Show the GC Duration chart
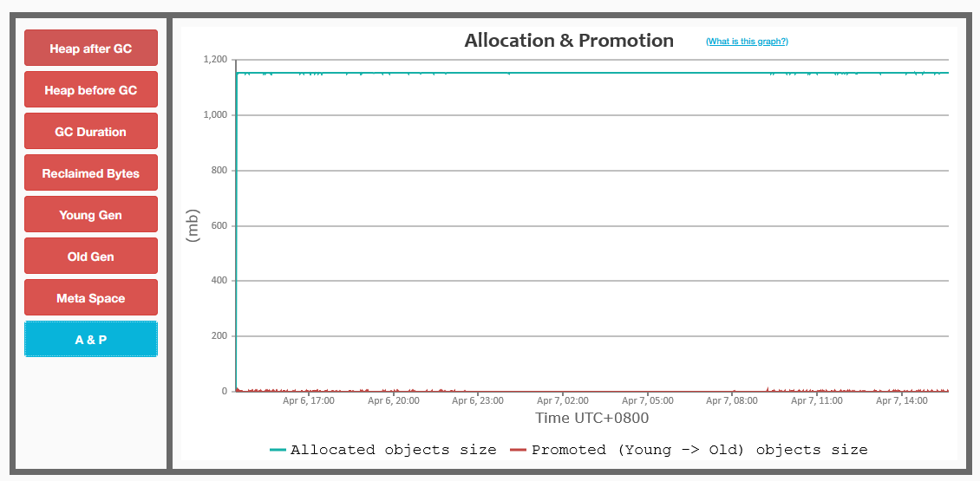980x481 pixels. click(x=90, y=131)
